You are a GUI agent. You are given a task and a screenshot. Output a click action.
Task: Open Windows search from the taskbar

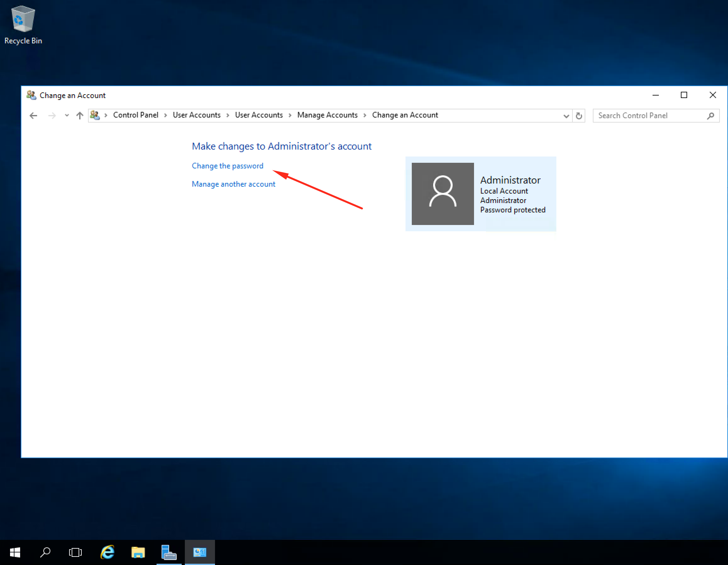tap(45, 552)
